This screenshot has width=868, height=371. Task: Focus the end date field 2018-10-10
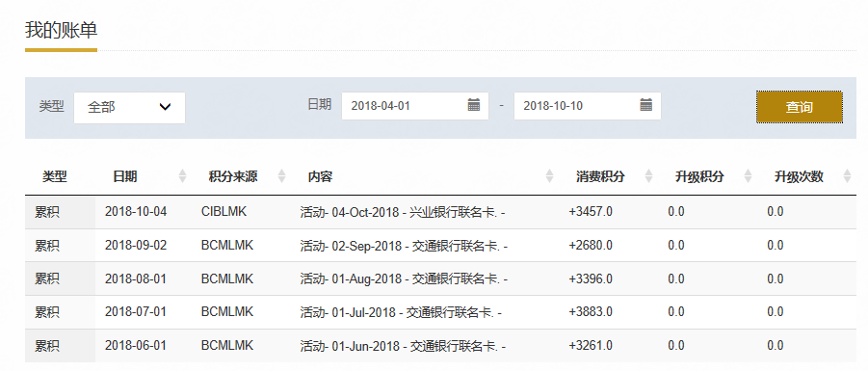[x=588, y=106]
